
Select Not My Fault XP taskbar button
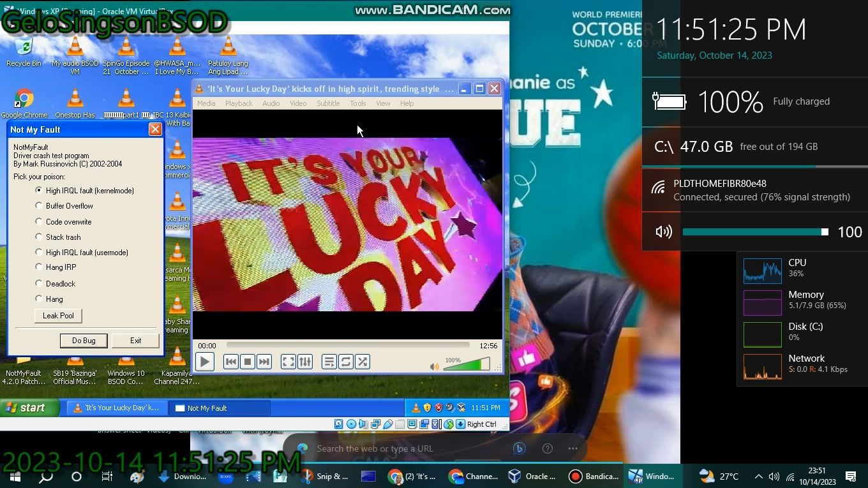pos(219,408)
